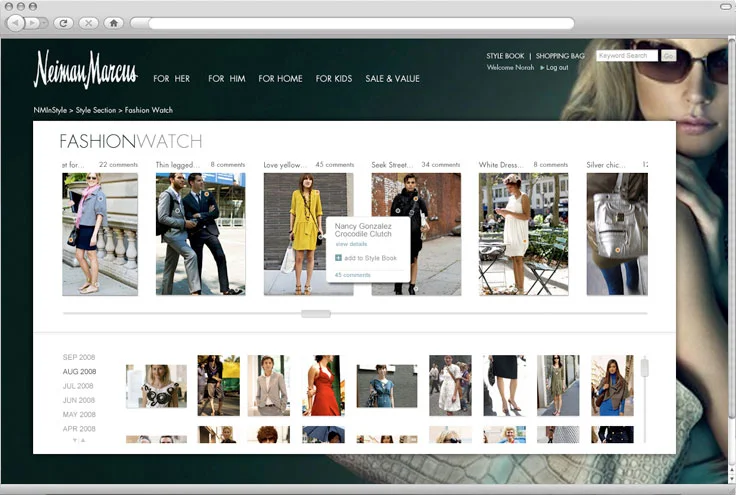Click 'view details' in the clutch popup

point(351,244)
